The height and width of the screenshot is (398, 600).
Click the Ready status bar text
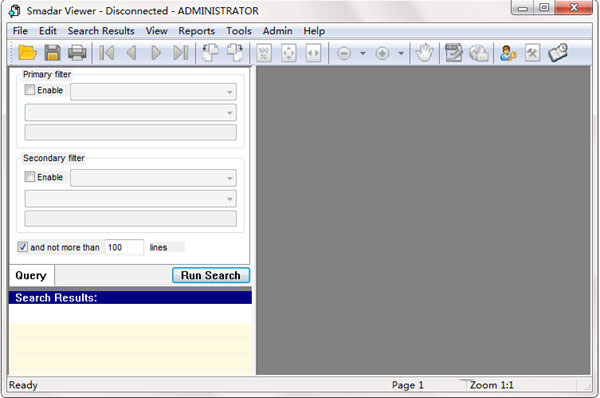(x=23, y=385)
